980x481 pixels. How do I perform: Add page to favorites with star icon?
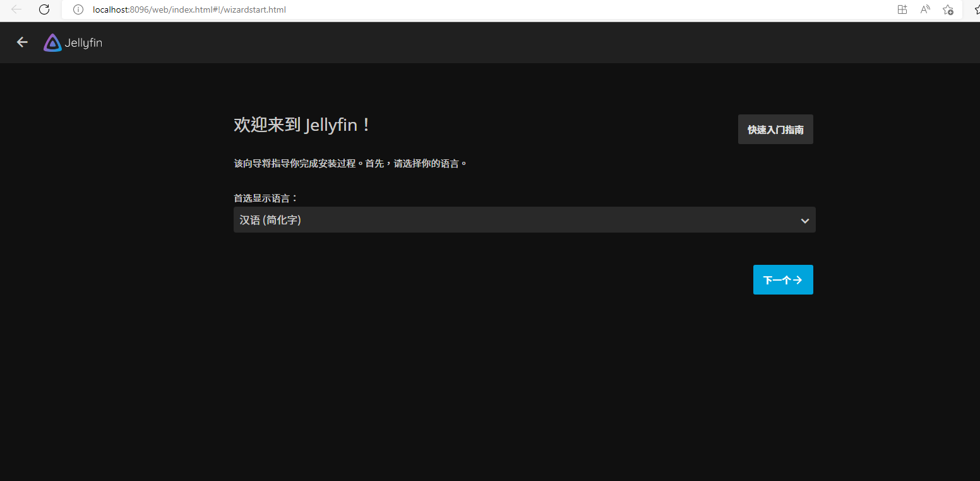[x=948, y=9]
